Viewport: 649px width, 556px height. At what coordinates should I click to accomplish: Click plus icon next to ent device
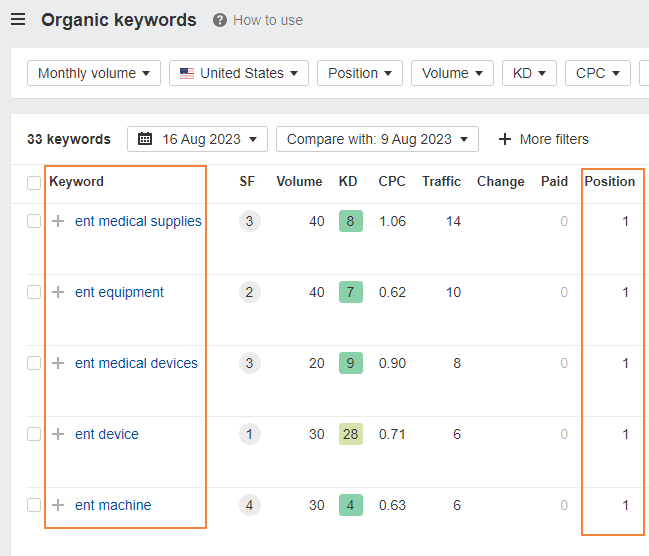(58, 434)
